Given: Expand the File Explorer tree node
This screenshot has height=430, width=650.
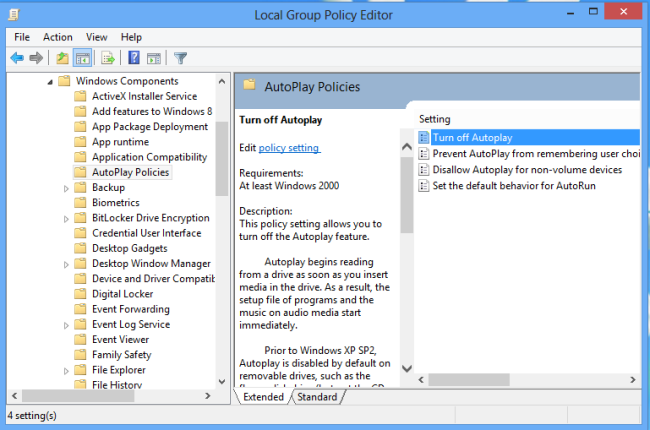Looking at the screenshot, I should 66,371.
